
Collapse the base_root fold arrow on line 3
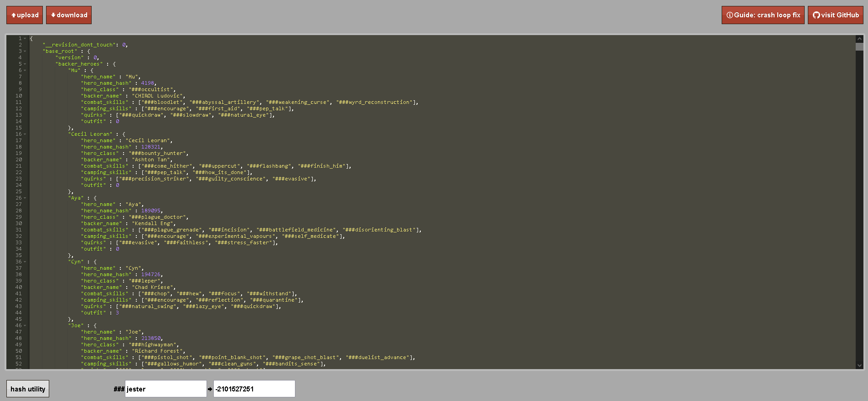[25, 51]
